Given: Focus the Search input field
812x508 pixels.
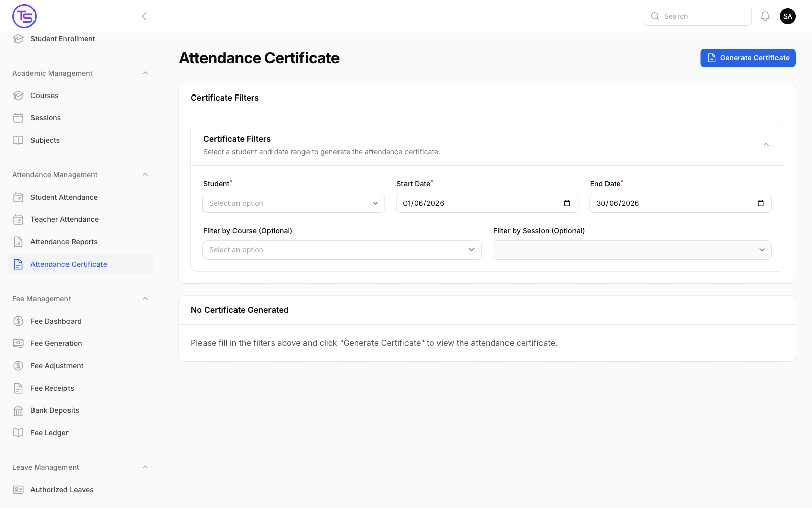Looking at the screenshot, I should (697, 16).
